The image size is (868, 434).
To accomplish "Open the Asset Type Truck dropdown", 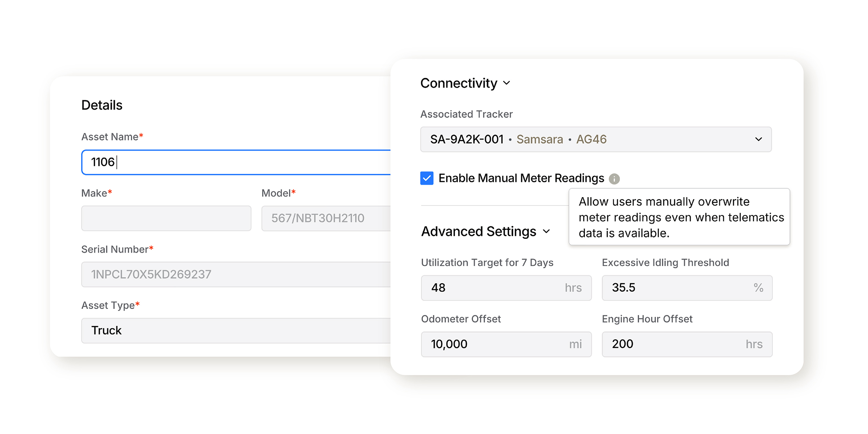I will click(x=235, y=331).
